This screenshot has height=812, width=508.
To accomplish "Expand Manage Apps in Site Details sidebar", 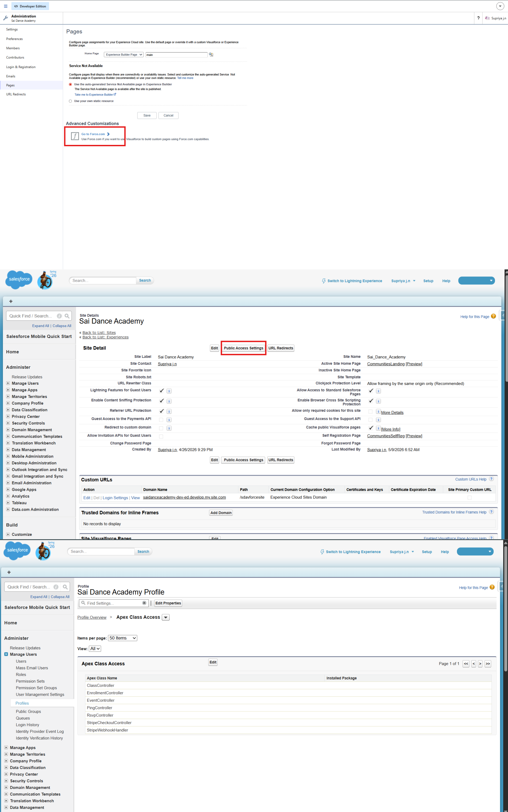I will click(x=8, y=390).
